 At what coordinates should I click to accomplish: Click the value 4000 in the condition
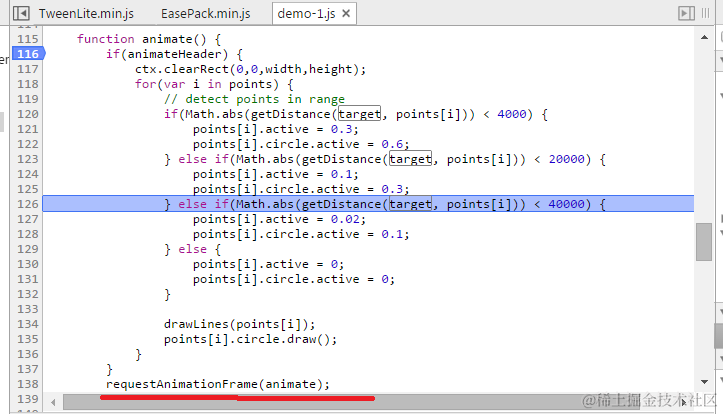[511, 114]
